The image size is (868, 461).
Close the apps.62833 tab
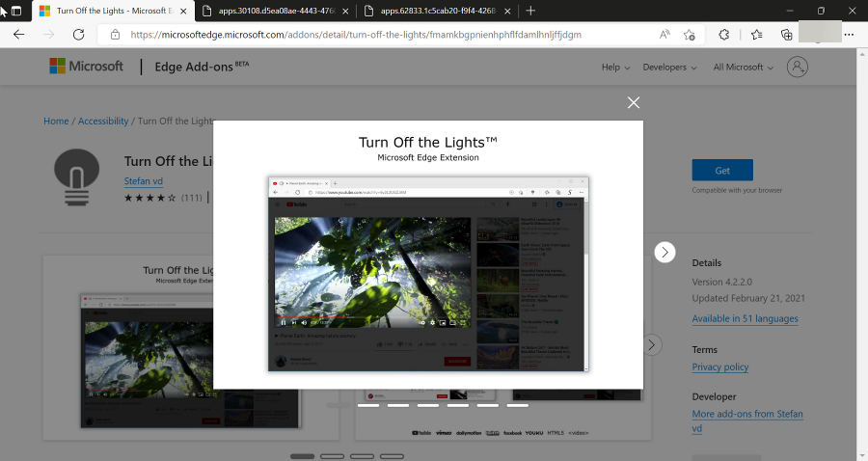click(x=507, y=11)
